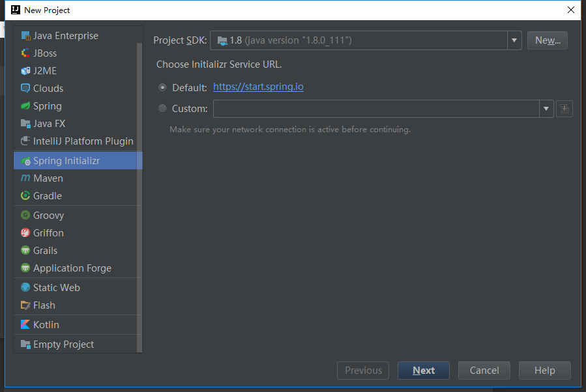Select the JBoss list entry text
The width and height of the screenshot is (586, 392).
click(45, 53)
